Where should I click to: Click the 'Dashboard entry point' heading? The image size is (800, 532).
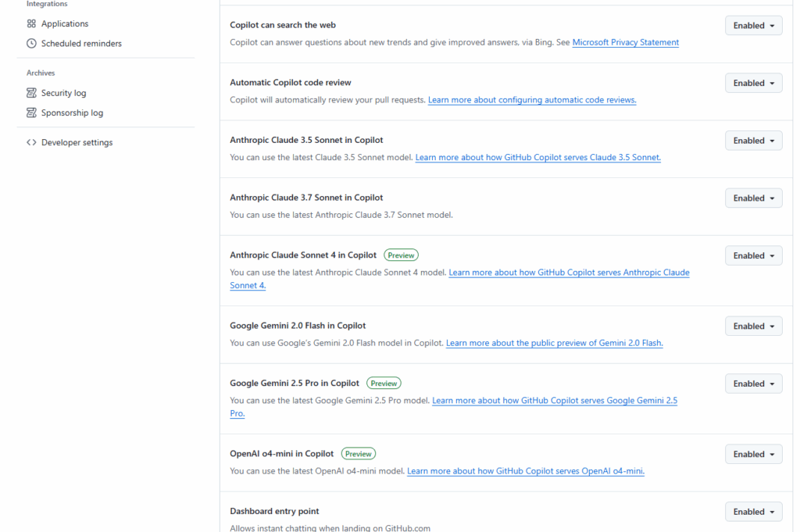tap(274, 512)
